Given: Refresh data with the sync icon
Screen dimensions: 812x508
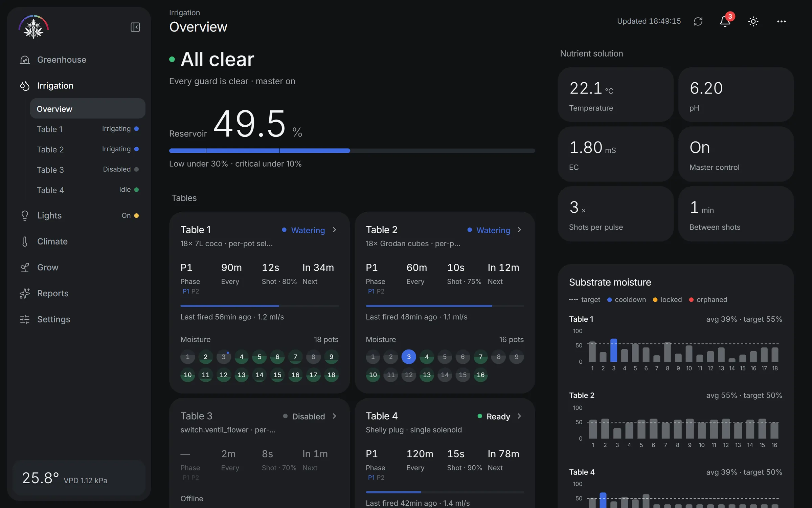Looking at the screenshot, I should click(698, 21).
